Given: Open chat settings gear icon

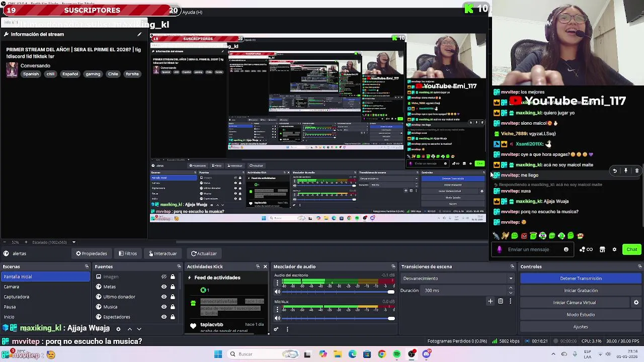Looking at the screenshot, I should click(x=614, y=249).
